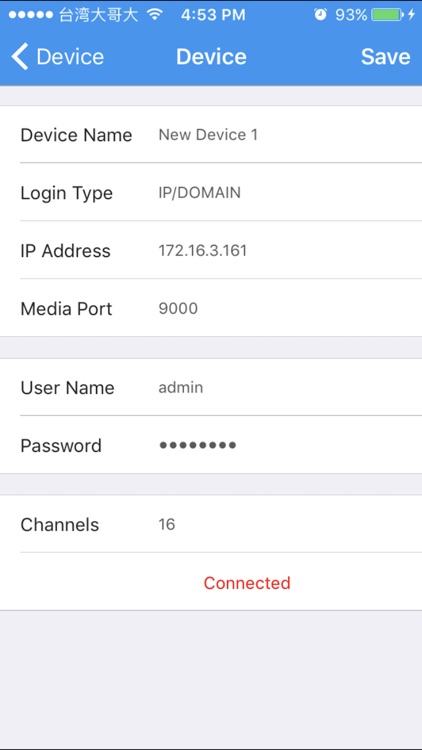
Task: Tap the back chevron arrow icon
Action: pyautogui.click(x=20, y=56)
